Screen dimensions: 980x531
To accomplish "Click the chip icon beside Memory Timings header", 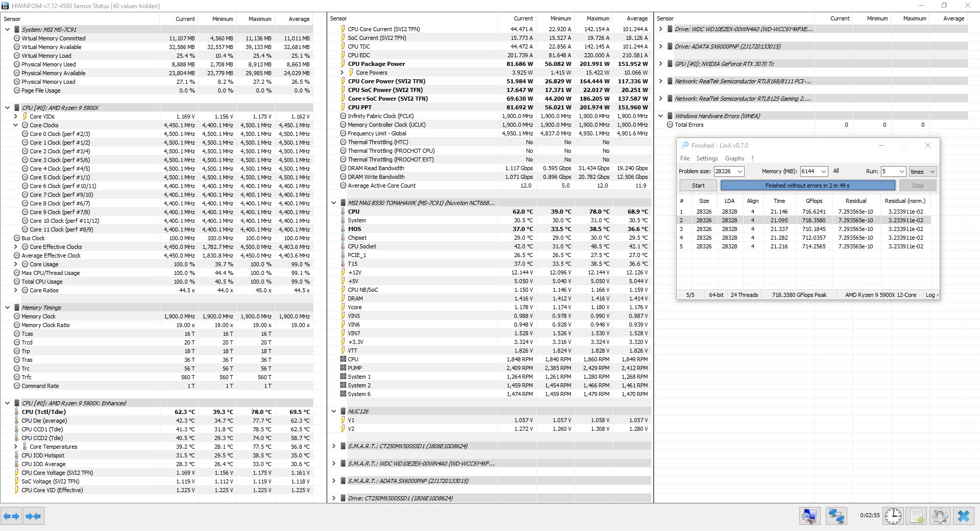I will tap(16, 308).
